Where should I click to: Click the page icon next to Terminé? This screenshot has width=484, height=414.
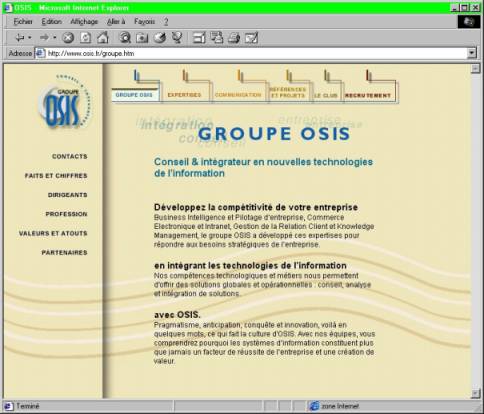tap(8, 406)
